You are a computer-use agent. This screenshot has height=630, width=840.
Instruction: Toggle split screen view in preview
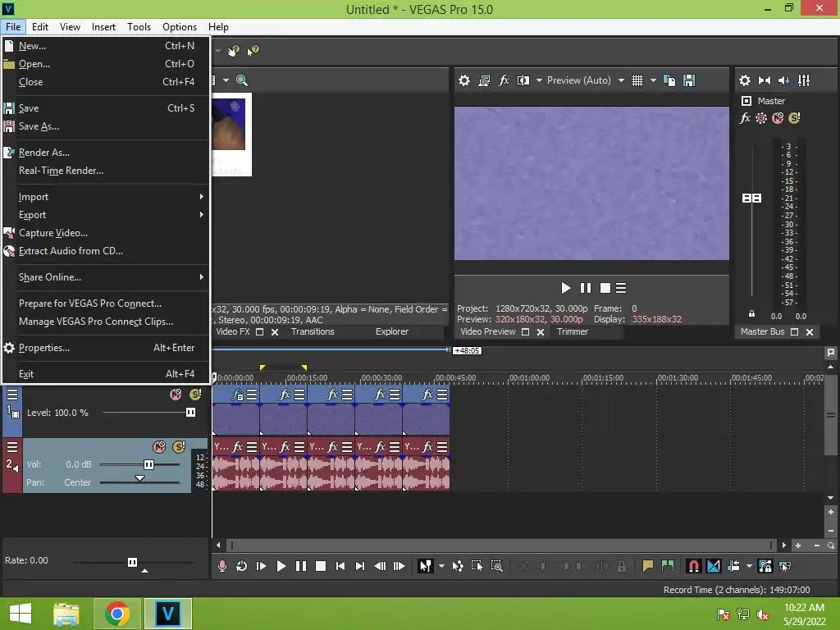tap(523, 80)
